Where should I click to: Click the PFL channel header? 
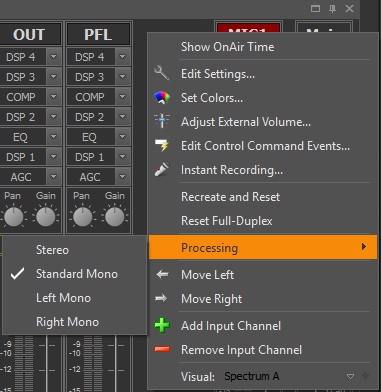98,34
